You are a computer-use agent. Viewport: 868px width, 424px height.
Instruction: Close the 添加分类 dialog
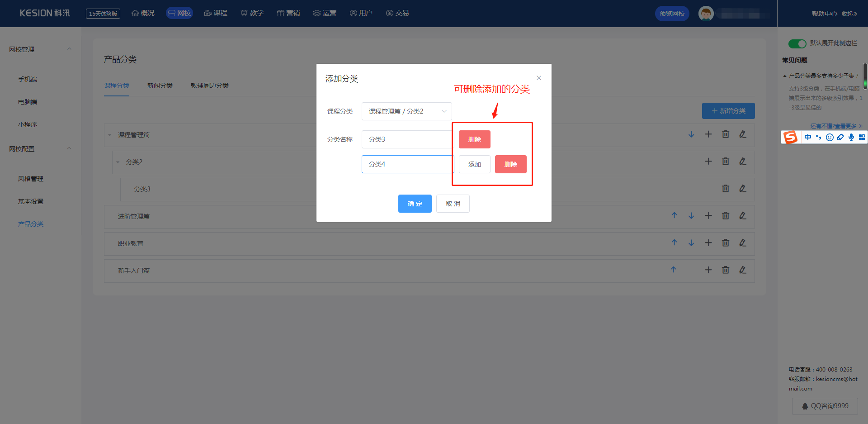pyautogui.click(x=538, y=78)
